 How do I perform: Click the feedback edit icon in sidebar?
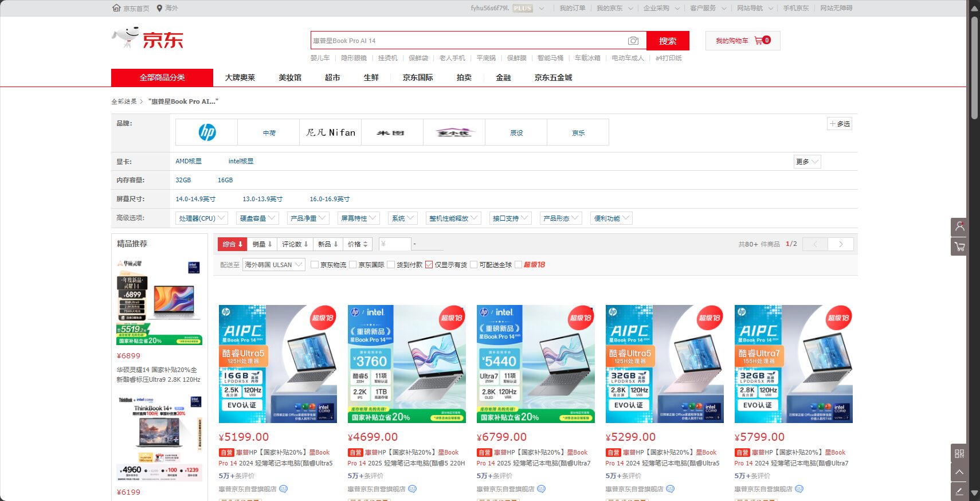pos(959,491)
